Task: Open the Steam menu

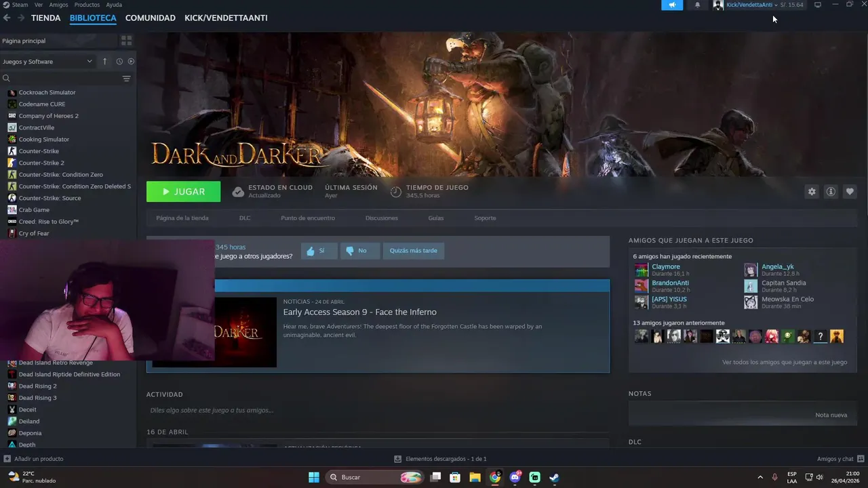Action: [20, 5]
